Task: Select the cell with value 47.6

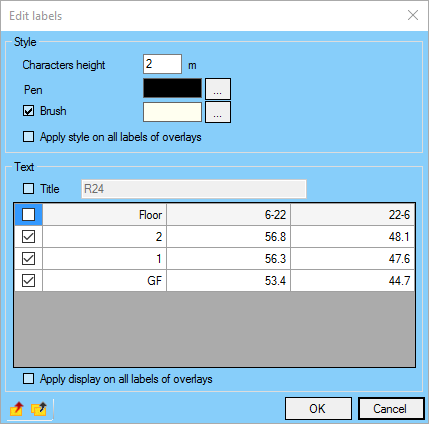Action: [x=353, y=259]
